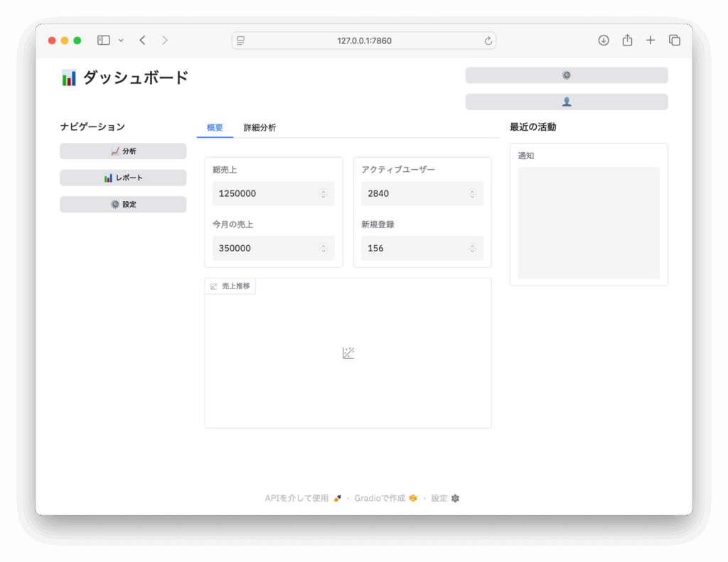Open a new tab with plus icon
This screenshot has height=562, width=728.
[651, 40]
